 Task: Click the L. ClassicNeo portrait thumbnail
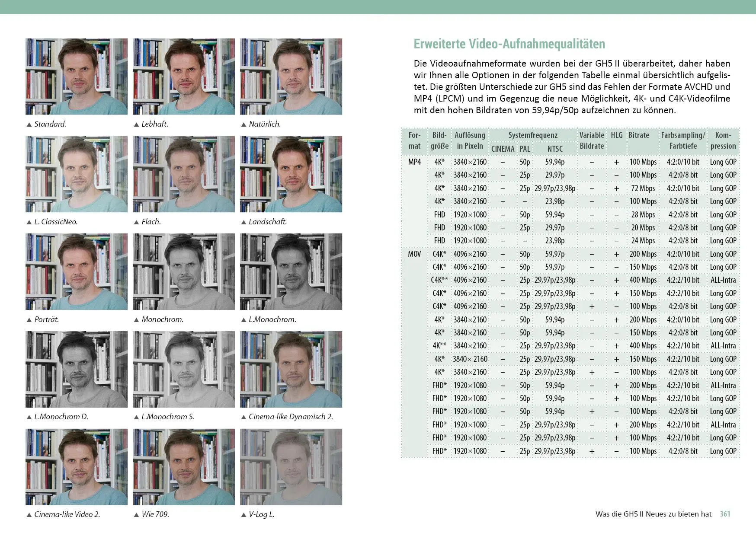pyautogui.click(x=77, y=174)
